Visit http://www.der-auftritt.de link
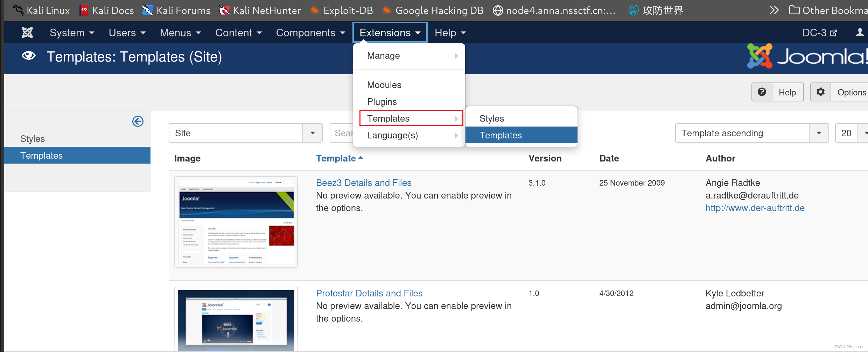 pos(755,208)
